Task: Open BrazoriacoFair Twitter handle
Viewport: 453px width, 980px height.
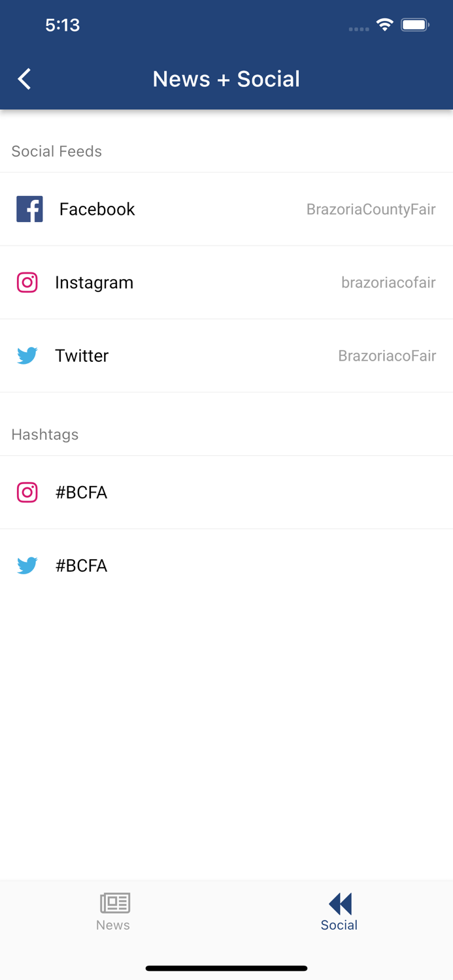Action: (387, 355)
